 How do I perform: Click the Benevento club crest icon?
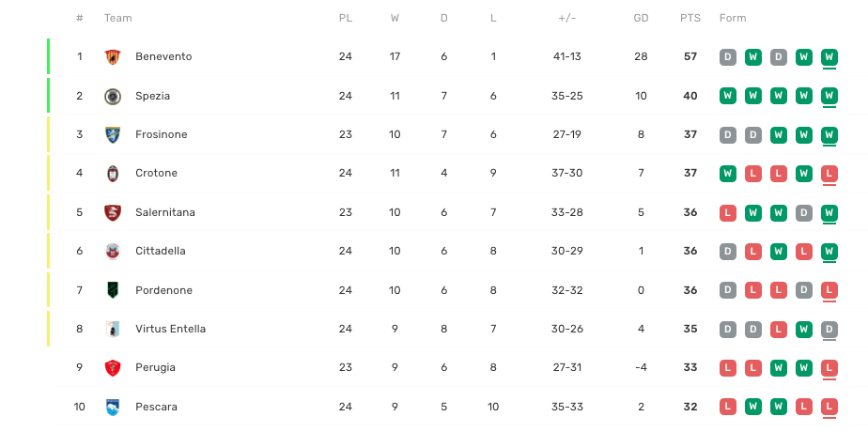pos(113,56)
